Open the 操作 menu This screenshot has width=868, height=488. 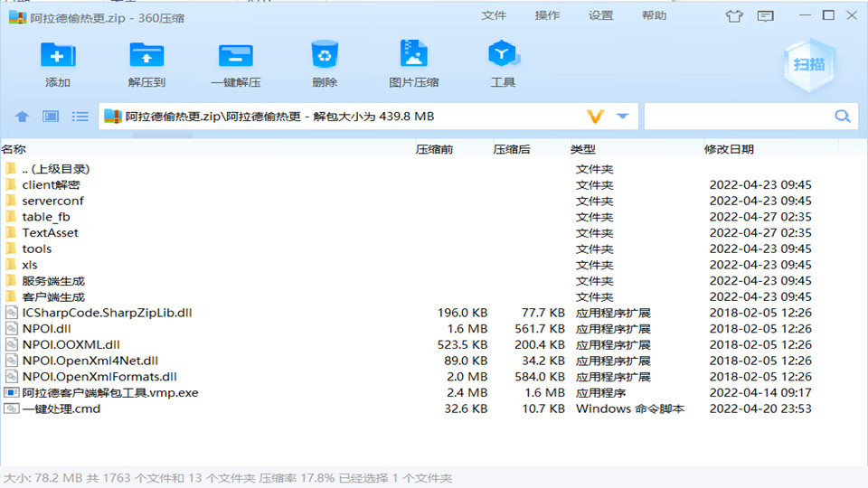pyautogui.click(x=548, y=15)
